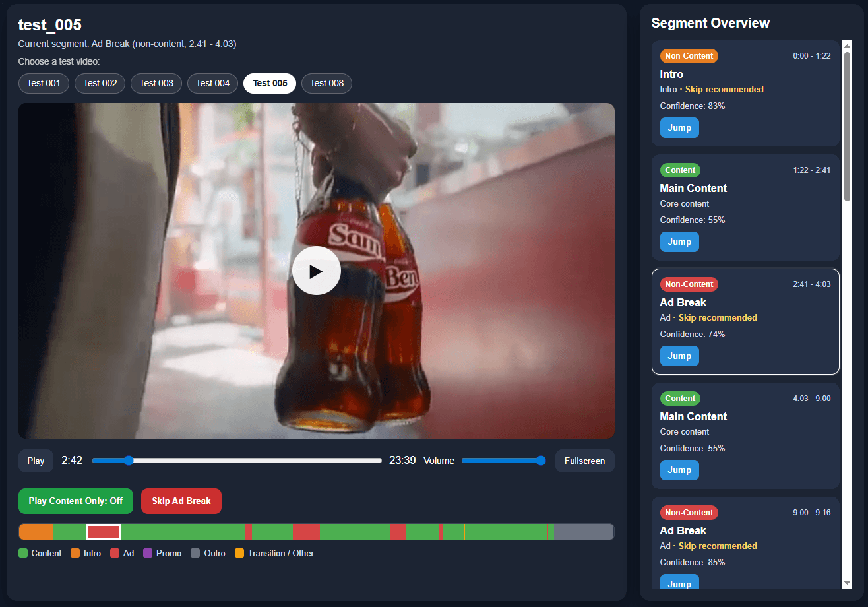The width and height of the screenshot is (868, 607).
Task: Click the scrollbar down arrow in Segment Overview
Action: (x=848, y=583)
